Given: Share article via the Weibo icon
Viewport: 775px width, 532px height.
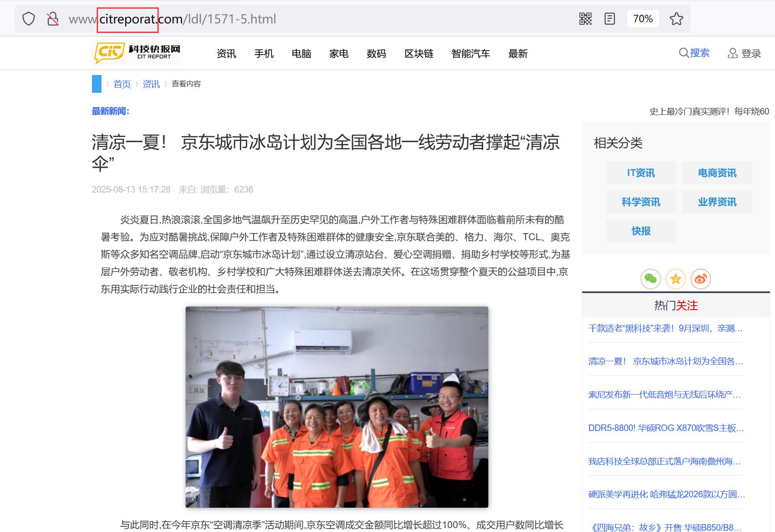Looking at the screenshot, I should pyautogui.click(x=701, y=279).
